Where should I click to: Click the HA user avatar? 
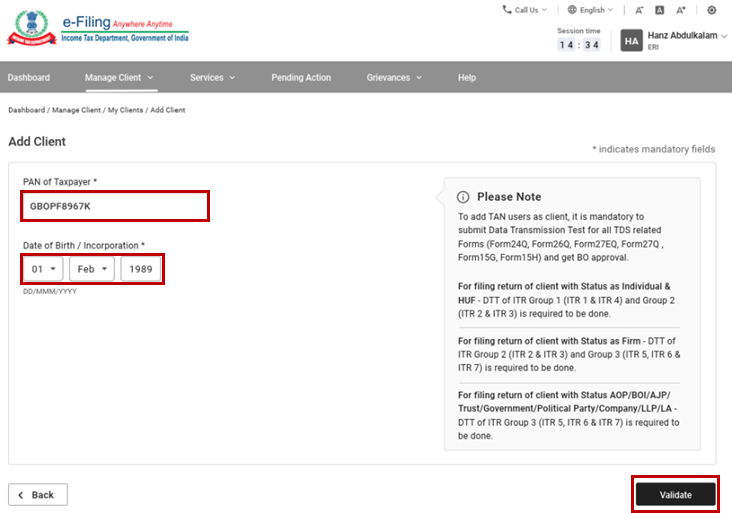pos(631,40)
